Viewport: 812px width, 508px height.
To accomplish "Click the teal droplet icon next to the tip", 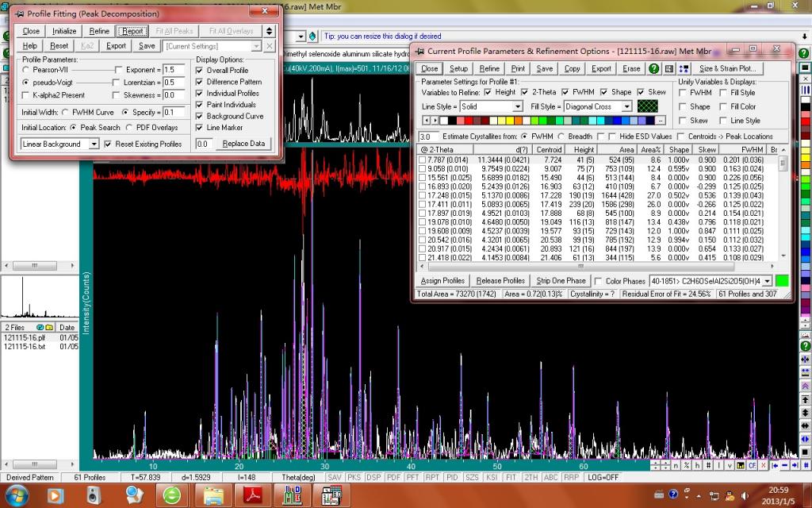I will pos(314,37).
